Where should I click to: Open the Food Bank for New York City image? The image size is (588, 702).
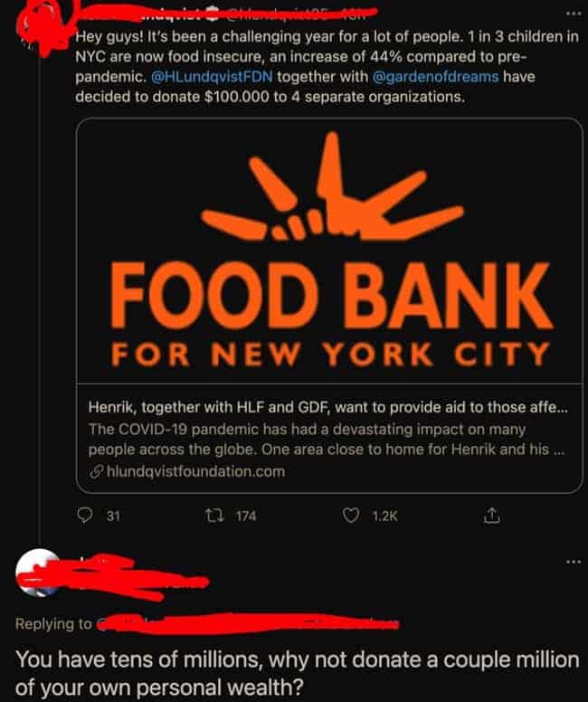click(329, 251)
